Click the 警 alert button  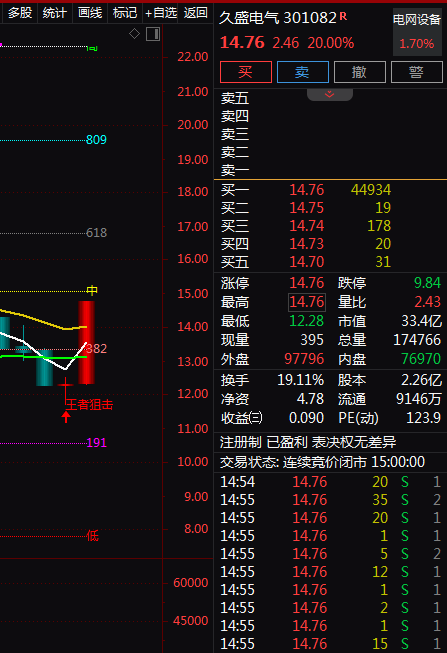pos(417,72)
